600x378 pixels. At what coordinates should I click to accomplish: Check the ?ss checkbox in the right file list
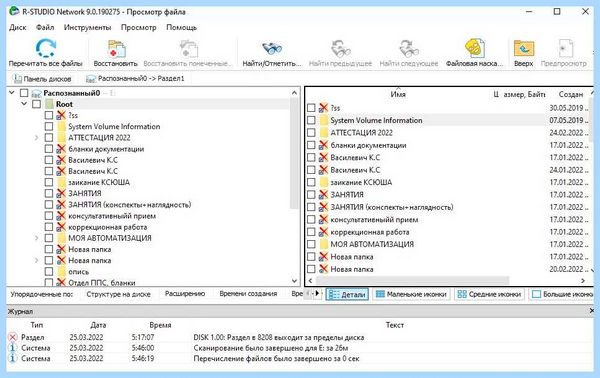(x=311, y=108)
